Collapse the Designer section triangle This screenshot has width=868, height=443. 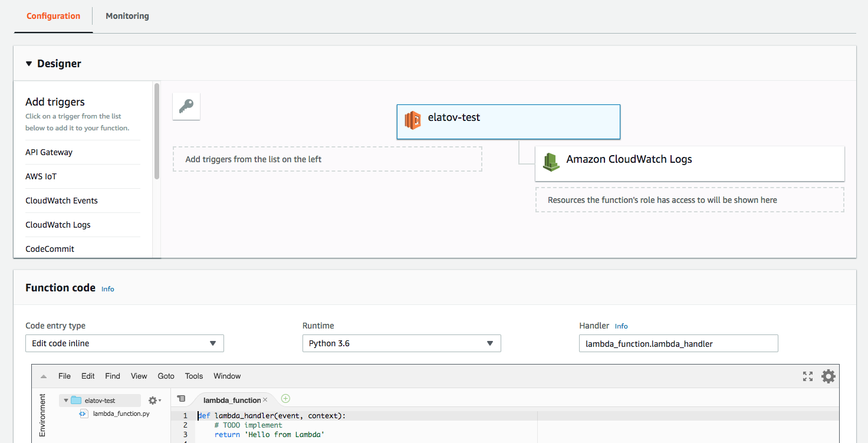tap(29, 64)
